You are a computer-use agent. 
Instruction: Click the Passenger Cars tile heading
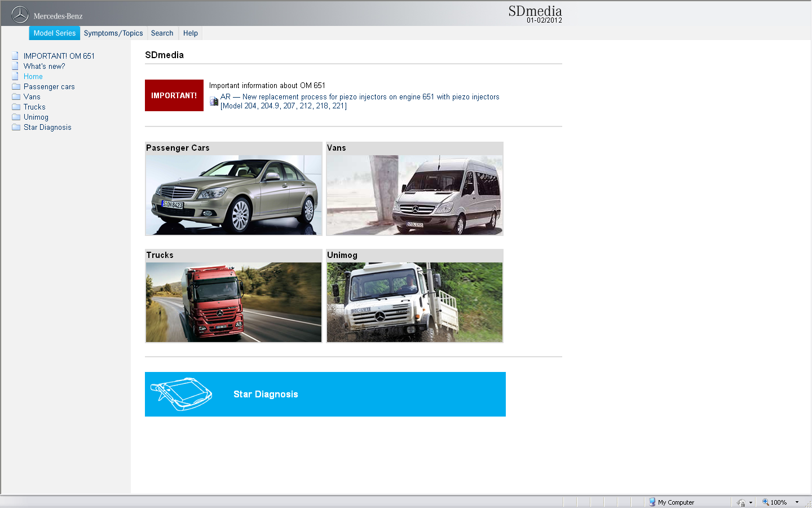178,148
